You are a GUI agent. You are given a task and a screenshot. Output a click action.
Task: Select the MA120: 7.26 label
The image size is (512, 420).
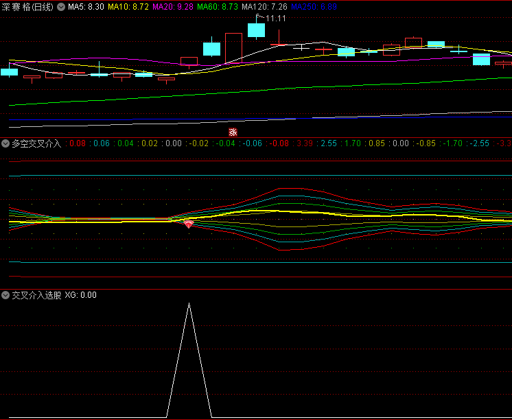point(264,6)
